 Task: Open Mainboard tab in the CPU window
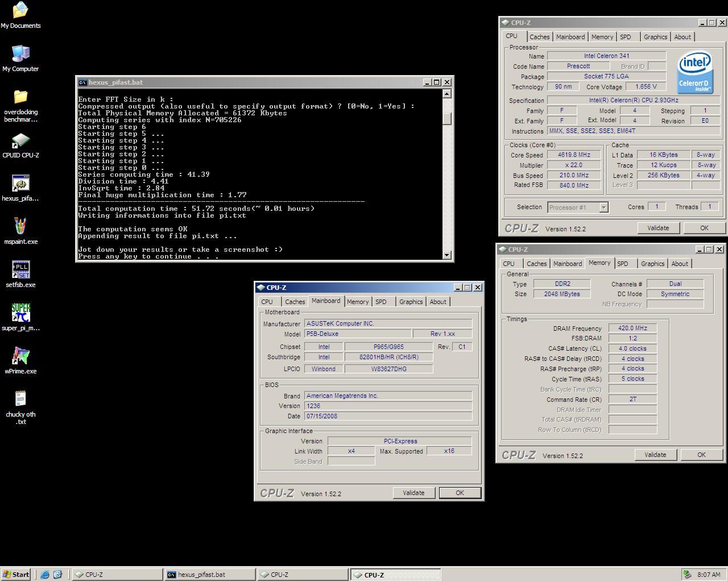tap(570, 37)
